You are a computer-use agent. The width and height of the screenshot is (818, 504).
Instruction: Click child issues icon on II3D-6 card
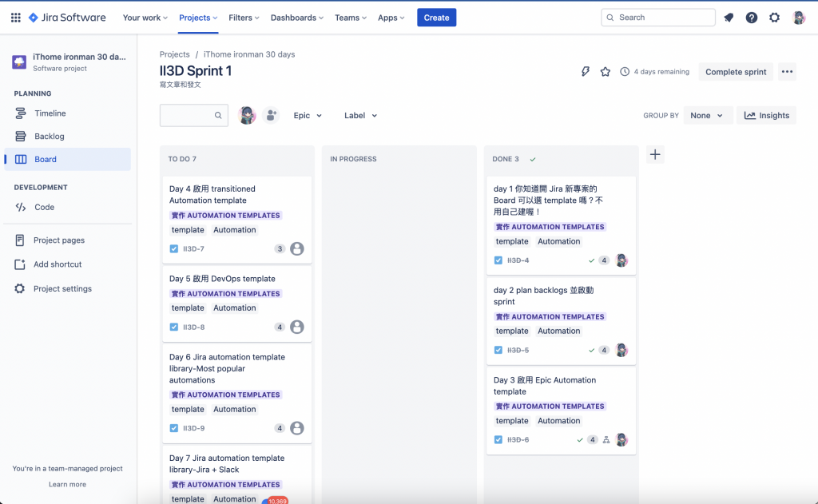(606, 440)
